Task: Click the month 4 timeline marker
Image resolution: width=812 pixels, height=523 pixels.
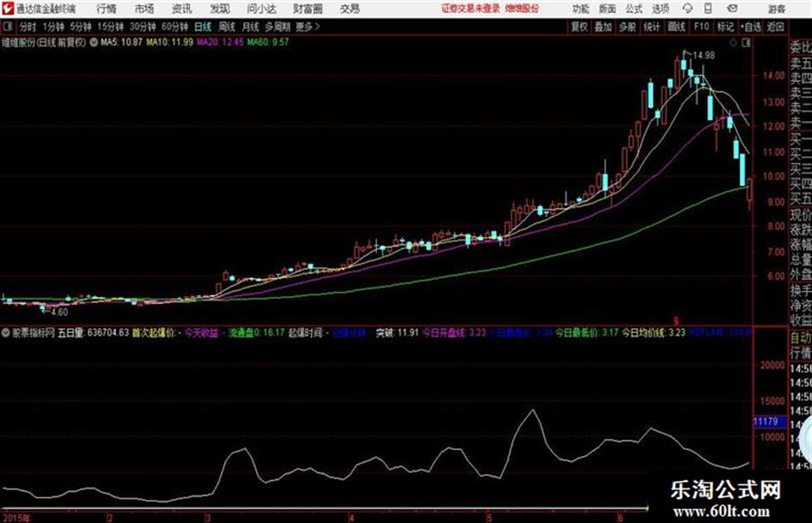Action: [351, 518]
